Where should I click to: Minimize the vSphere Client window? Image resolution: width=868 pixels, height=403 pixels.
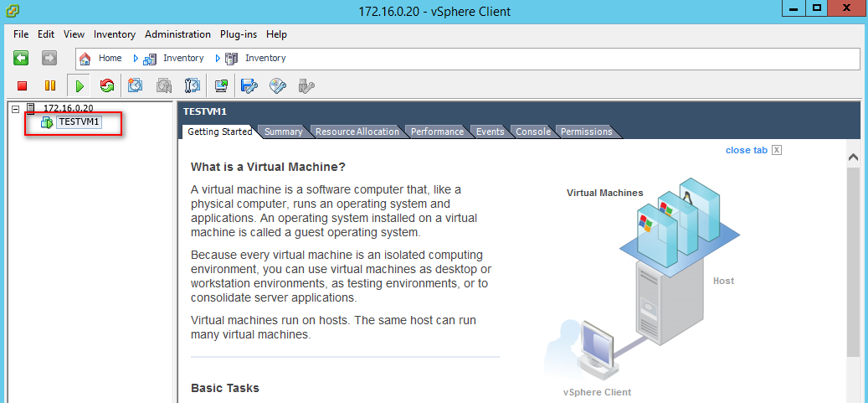point(794,8)
